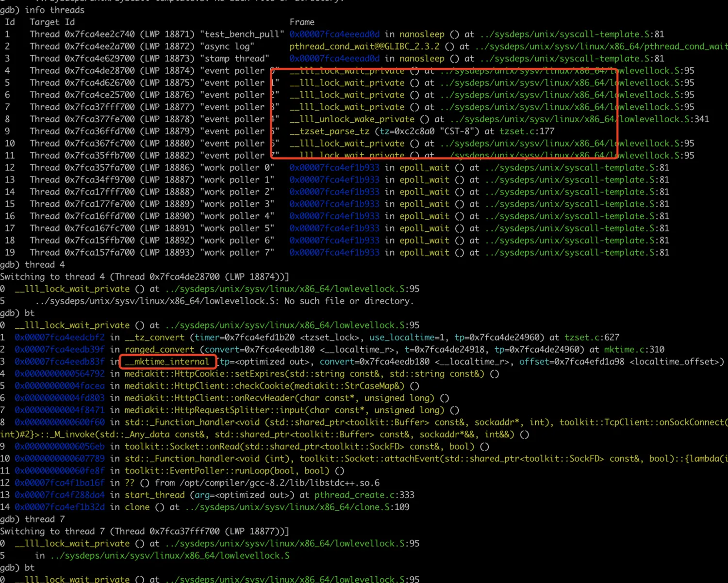Viewport: 728px width, 583px height.
Task: Click LWP 18893 in the thread list
Action: pyautogui.click(x=167, y=252)
